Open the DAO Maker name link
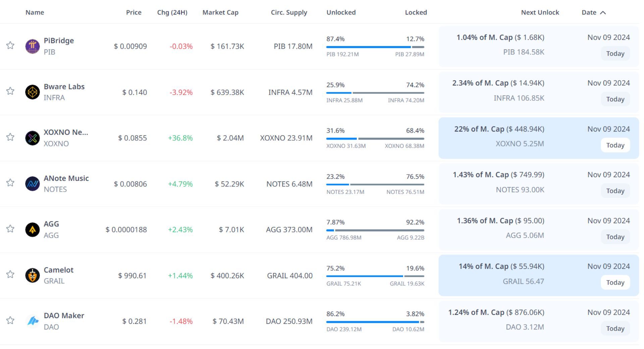The height and width of the screenshot is (349, 644). click(x=64, y=316)
